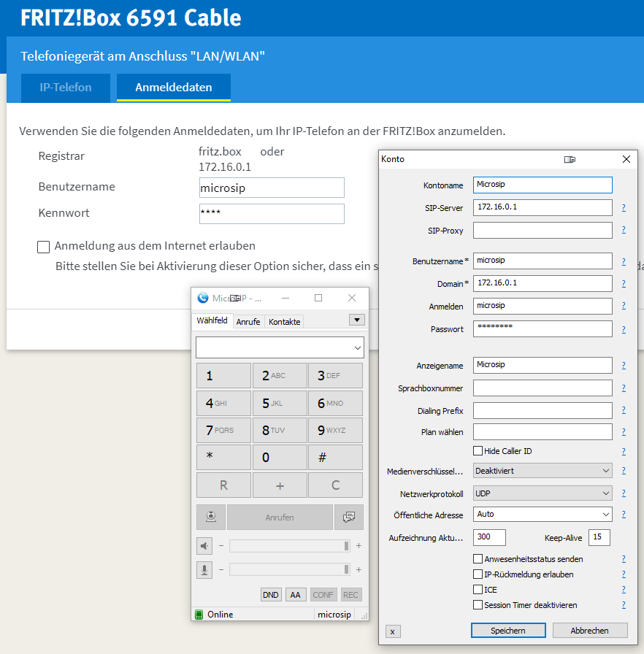The image size is (644, 654).
Task: Click the help question mark beside Öffentliche Adresse
Action: tap(624, 515)
